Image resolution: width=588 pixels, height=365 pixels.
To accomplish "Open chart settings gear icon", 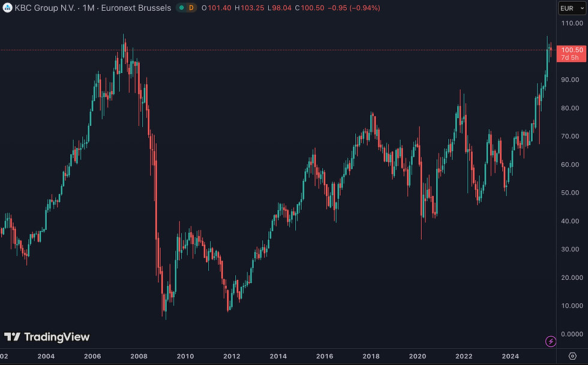I will pyautogui.click(x=572, y=356).
